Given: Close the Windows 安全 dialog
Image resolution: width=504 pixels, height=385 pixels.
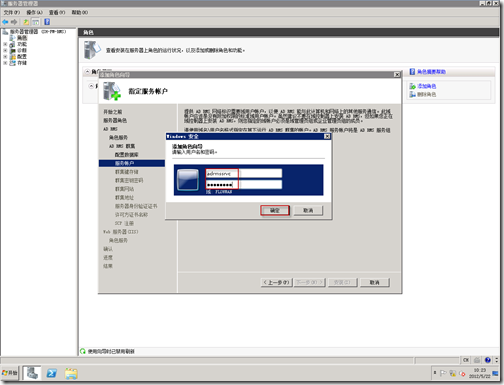Looking at the screenshot, I should 327,136.
